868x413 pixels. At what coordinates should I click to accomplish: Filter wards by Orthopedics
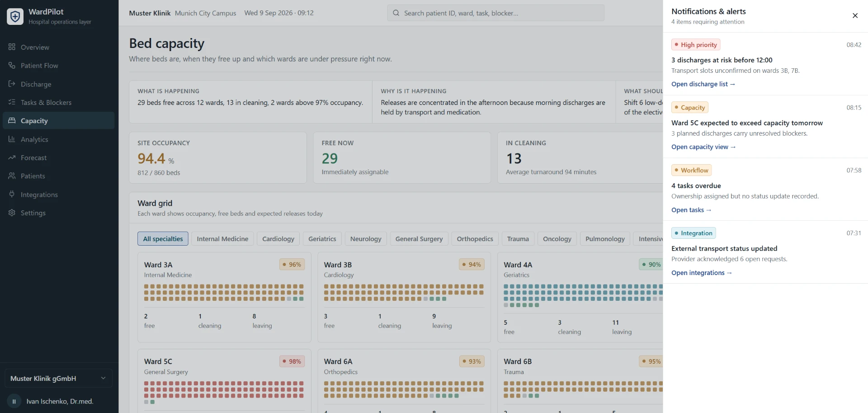click(475, 239)
